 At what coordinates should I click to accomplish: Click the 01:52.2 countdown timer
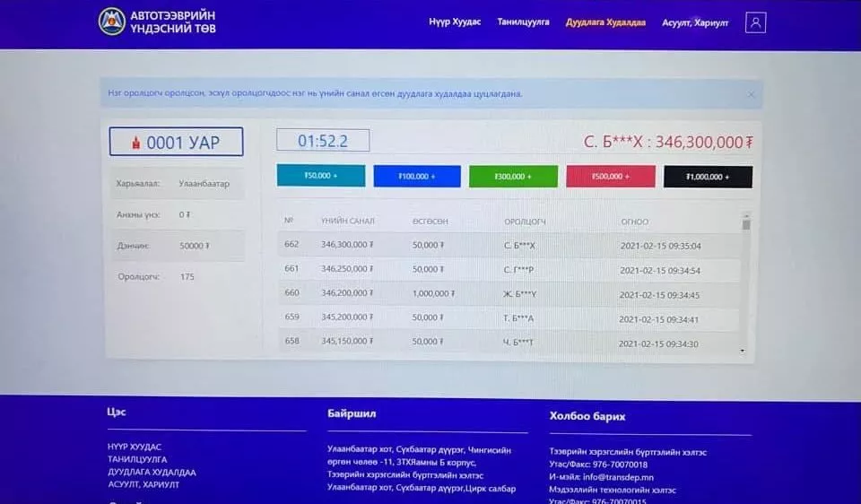[x=323, y=141]
